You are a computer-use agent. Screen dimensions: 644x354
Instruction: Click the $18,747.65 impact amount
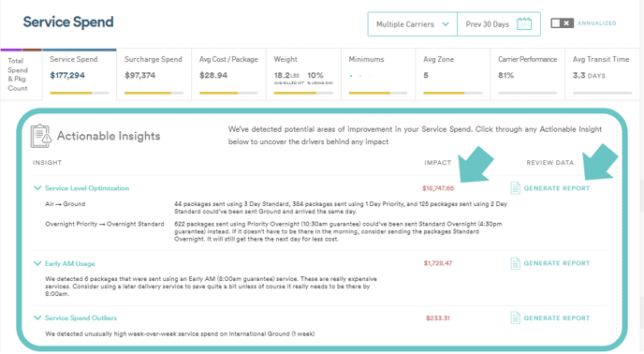(438, 188)
